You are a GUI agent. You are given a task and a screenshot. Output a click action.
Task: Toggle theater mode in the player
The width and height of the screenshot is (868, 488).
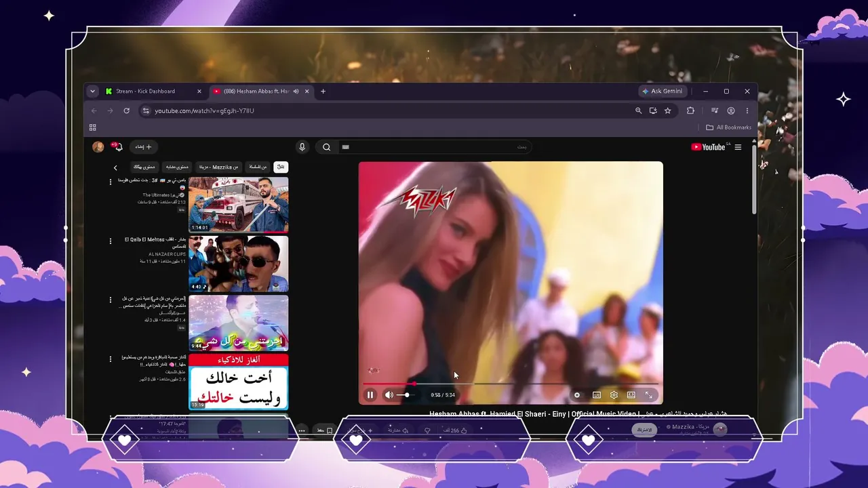click(631, 395)
